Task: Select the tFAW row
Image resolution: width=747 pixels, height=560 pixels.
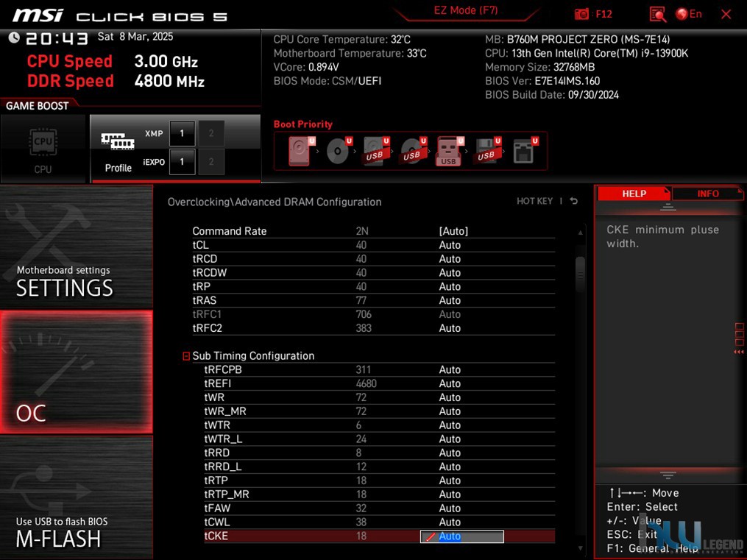Action: [379, 508]
